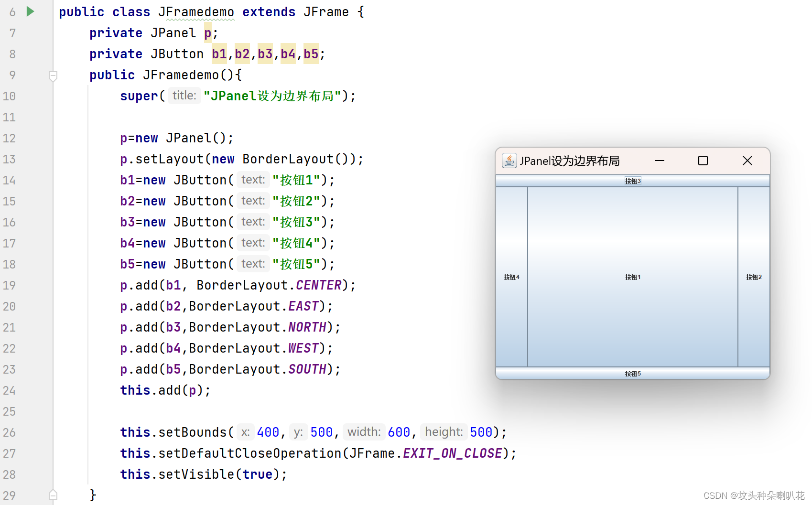Click highlighted variable b5 on line 8
The width and height of the screenshot is (812, 505).
click(x=311, y=54)
